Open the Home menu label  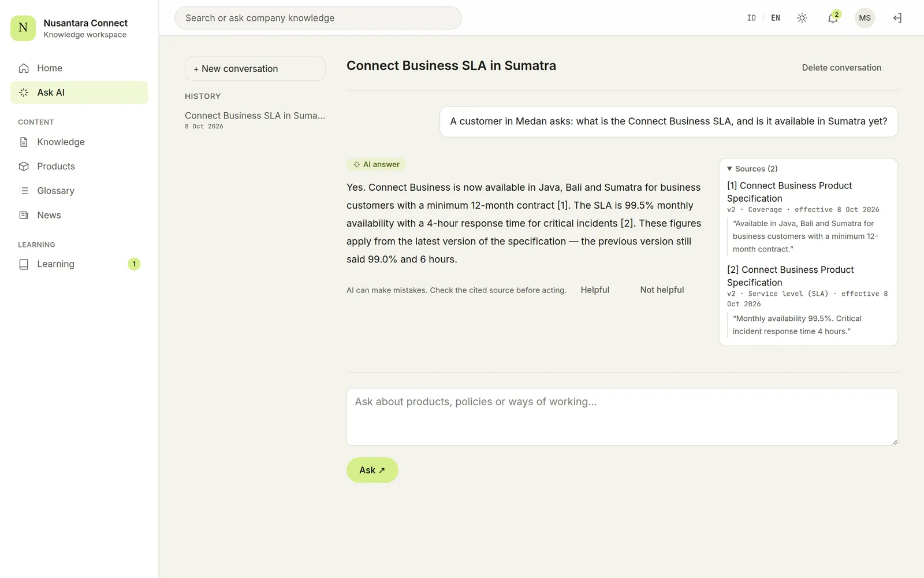point(50,68)
